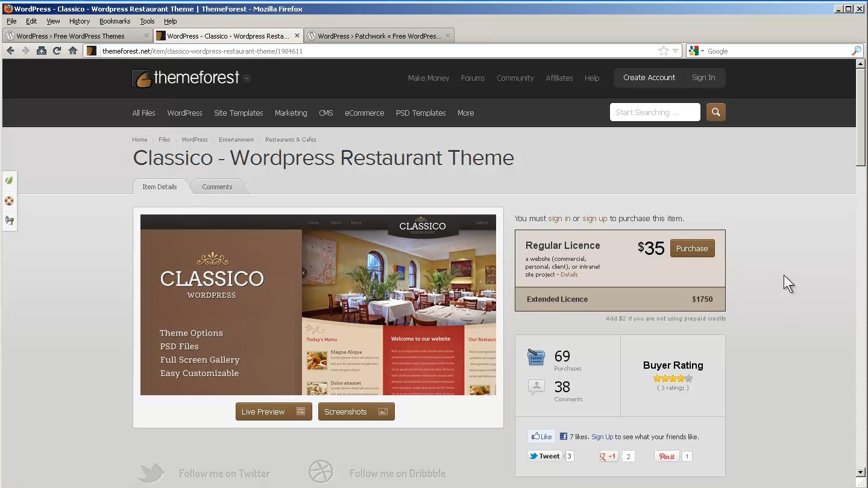
Task: Click the green leaf sidebar icon
Action: point(9,180)
